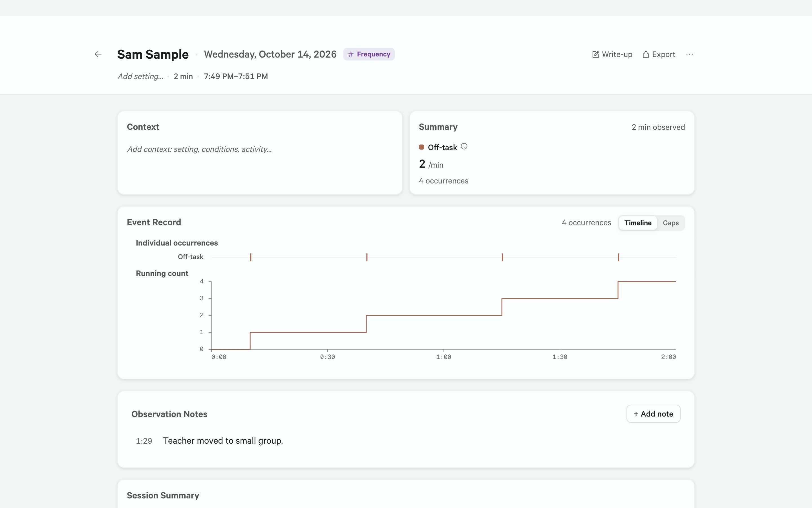Click the Add setting… placeholder
This screenshot has height=508, width=812.
(x=140, y=76)
